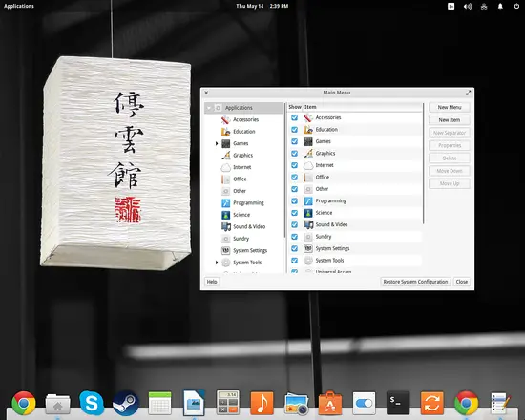Expand the System Tools tree arrow
The image size is (525, 420).
point(217,262)
